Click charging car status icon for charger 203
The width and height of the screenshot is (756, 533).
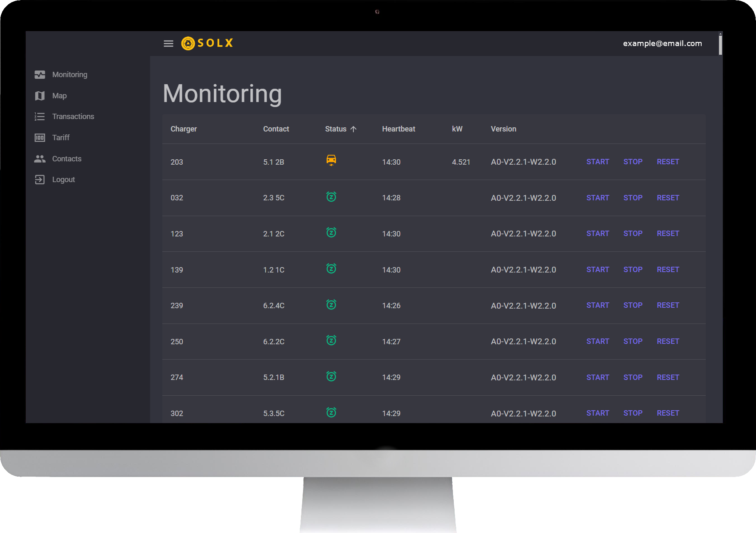coord(331,160)
